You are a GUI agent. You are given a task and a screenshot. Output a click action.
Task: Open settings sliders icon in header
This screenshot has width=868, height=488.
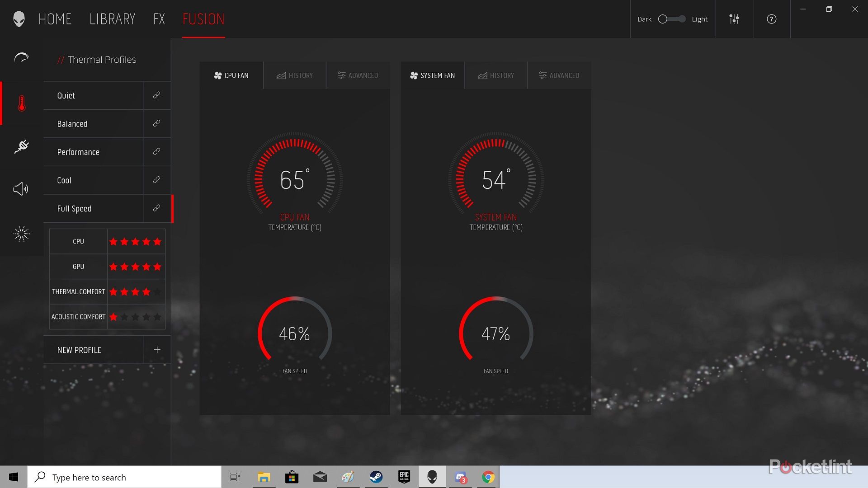pyautogui.click(x=734, y=19)
